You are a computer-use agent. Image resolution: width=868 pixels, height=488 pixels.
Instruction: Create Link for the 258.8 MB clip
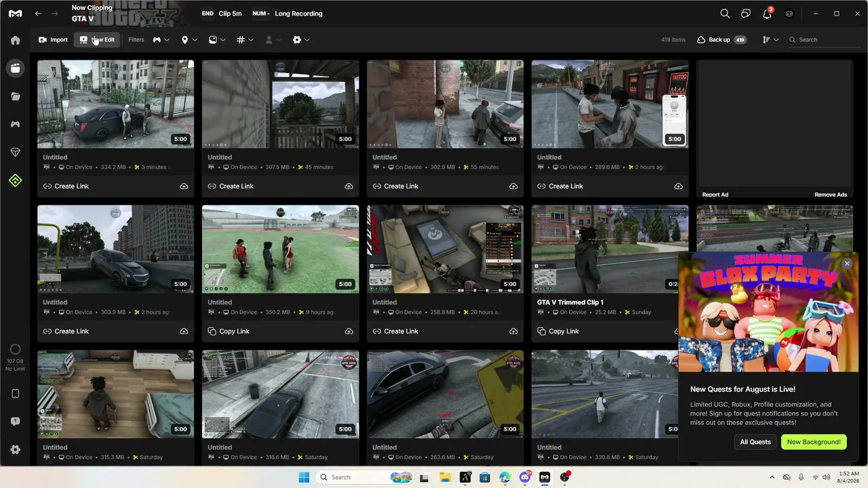(x=395, y=331)
